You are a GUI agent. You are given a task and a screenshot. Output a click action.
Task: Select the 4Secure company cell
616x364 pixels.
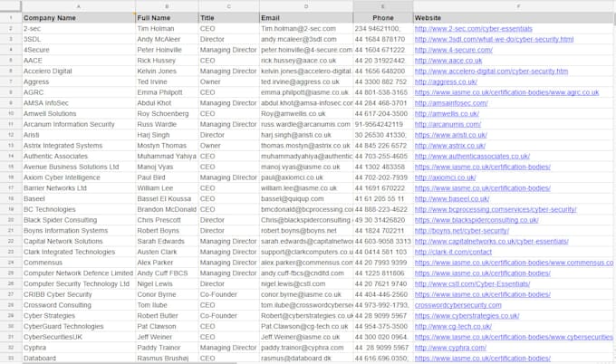point(79,50)
